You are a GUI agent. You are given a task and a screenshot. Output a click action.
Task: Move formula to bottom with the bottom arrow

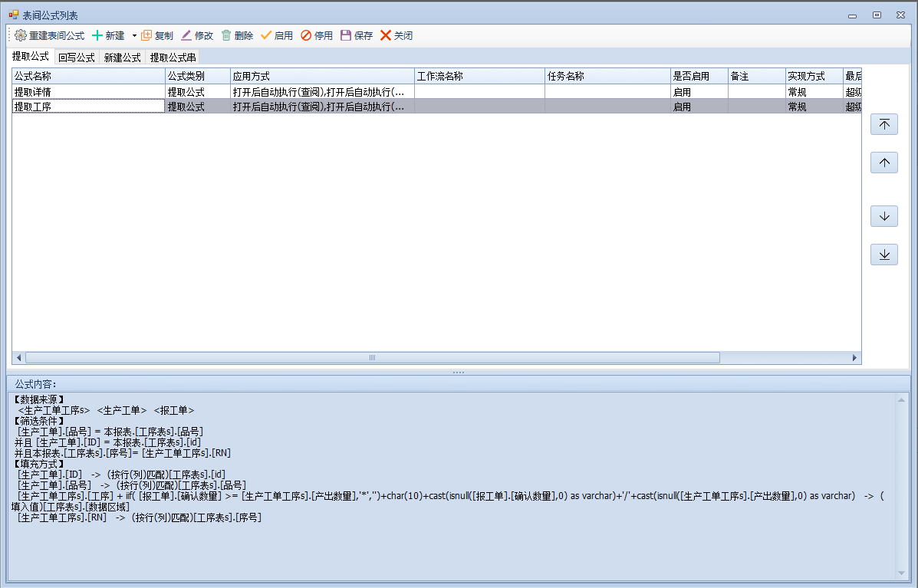pyautogui.click(x=883, y=255)
